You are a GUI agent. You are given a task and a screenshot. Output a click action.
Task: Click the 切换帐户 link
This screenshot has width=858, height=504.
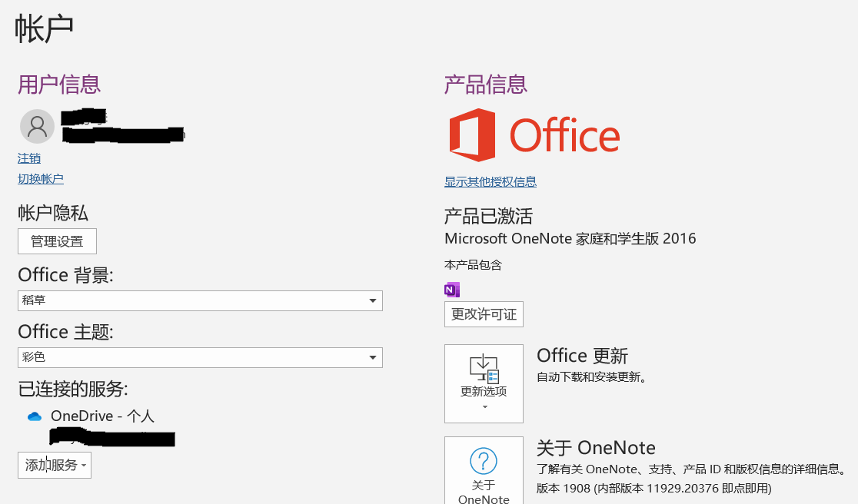click(40, 178)
